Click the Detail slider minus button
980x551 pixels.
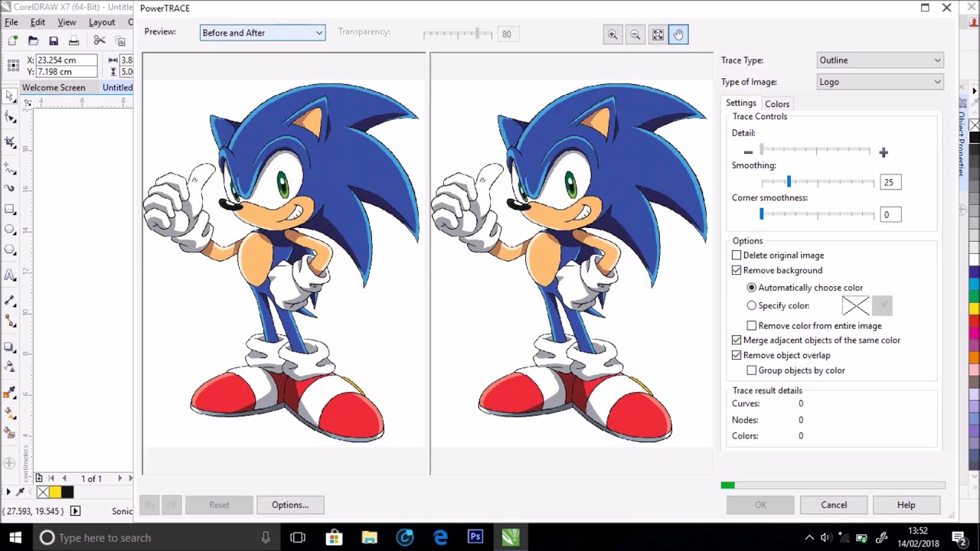[x=748, y=152]
